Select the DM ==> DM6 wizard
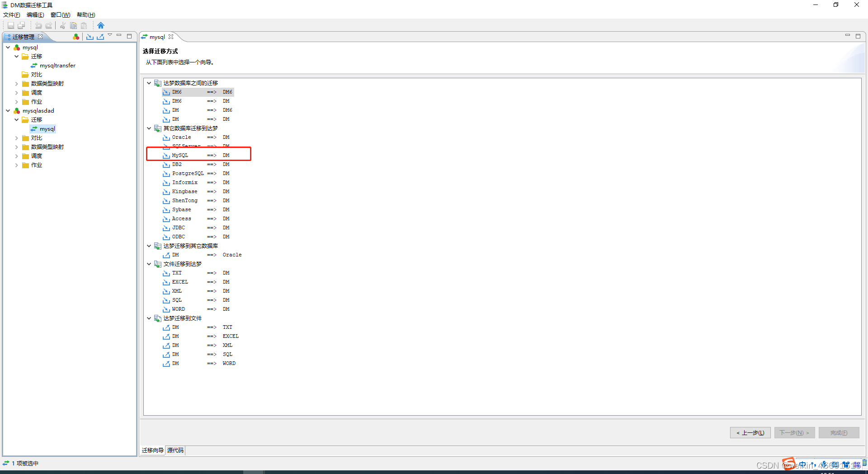This screenshot has width=868, height=474. 198,110
